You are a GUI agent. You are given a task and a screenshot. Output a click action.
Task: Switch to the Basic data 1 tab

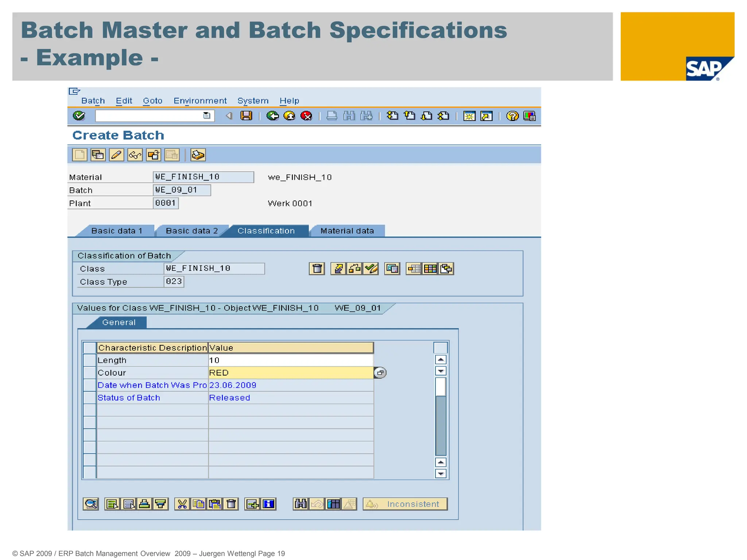pyautogui.click(x=117, y=231)
